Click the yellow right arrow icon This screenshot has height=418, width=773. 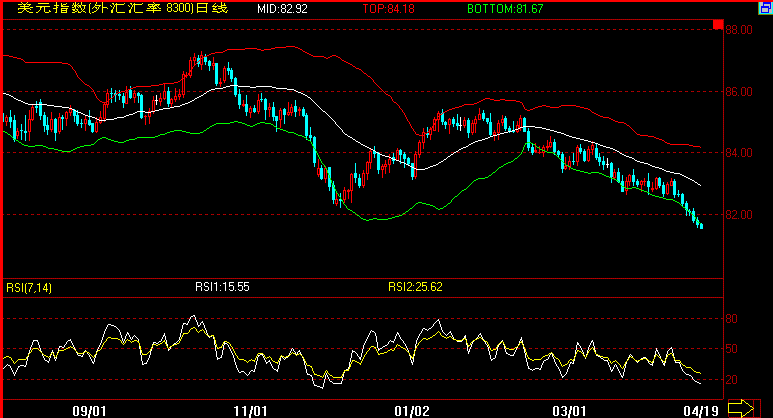741,408
